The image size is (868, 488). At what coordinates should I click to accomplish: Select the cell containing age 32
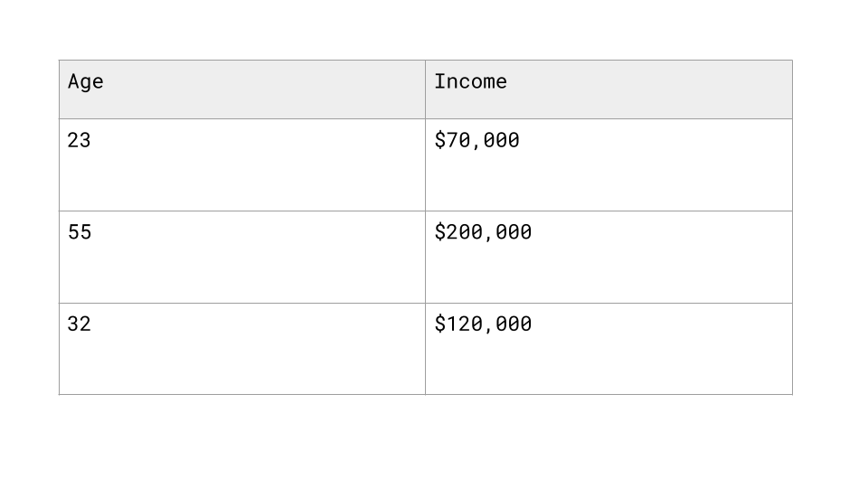pos(242,355)
